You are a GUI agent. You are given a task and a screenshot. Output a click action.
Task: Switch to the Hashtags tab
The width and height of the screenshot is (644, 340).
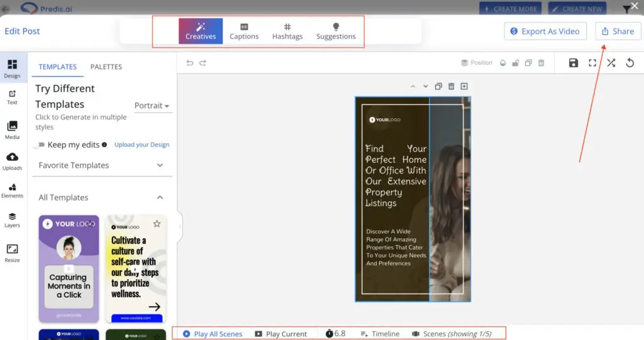tap(287, 31)
